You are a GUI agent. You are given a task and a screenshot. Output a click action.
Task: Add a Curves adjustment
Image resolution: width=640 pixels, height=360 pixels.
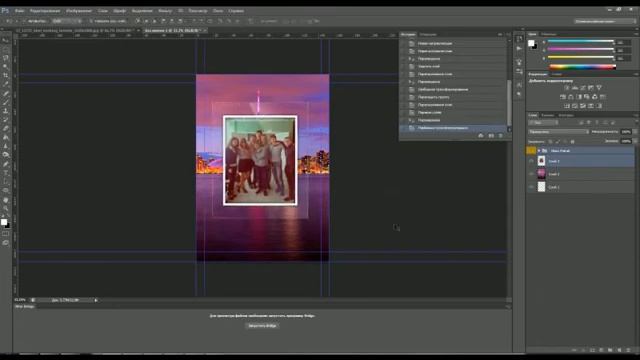(x=583, y=88)
